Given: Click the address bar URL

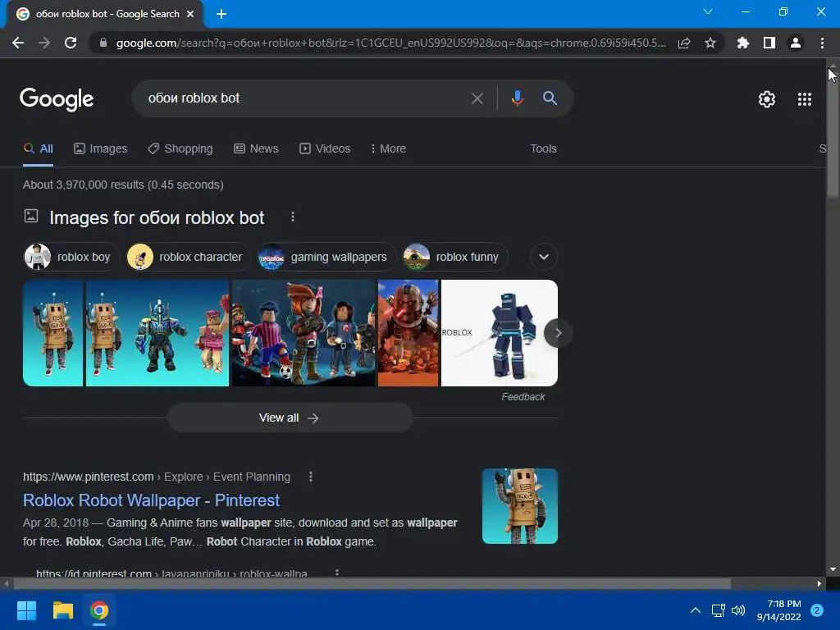Looking at the screenshot, I should pos(391,43).
